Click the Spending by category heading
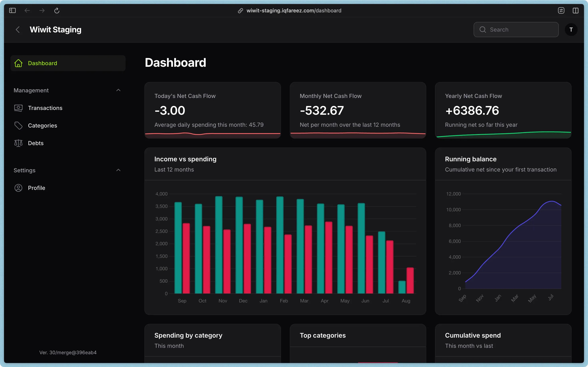Image resolution: width=588 pixels, height=367 pixels. tap(188, 335)
